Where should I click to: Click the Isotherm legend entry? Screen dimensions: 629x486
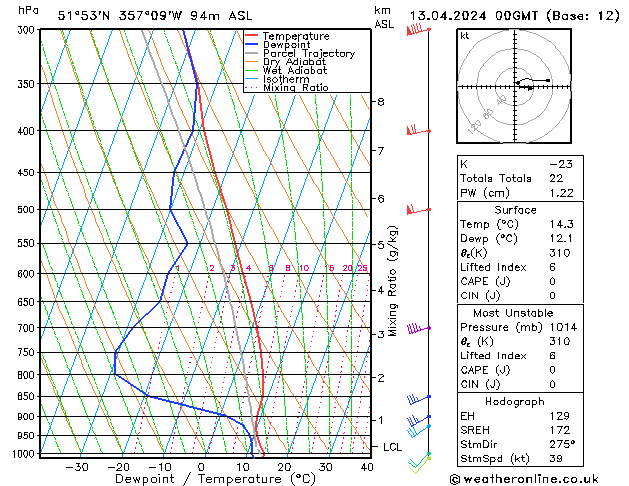pyautogui.click(x=278, y=79)
